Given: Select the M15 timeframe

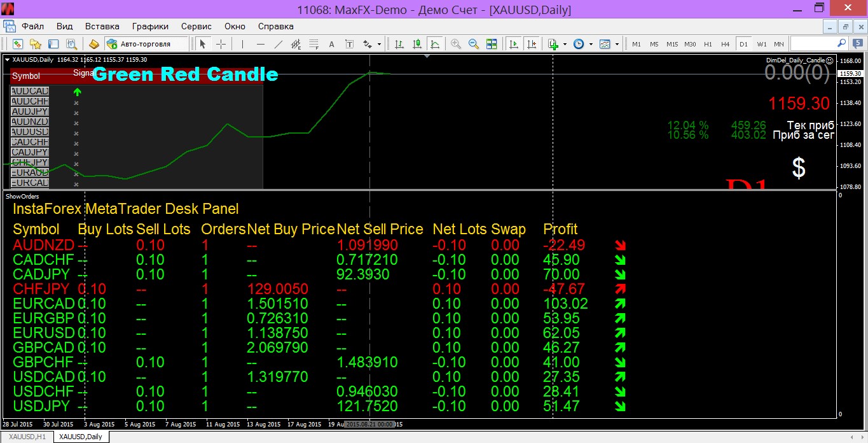Looking at the screenshot, I should [672, 44].
